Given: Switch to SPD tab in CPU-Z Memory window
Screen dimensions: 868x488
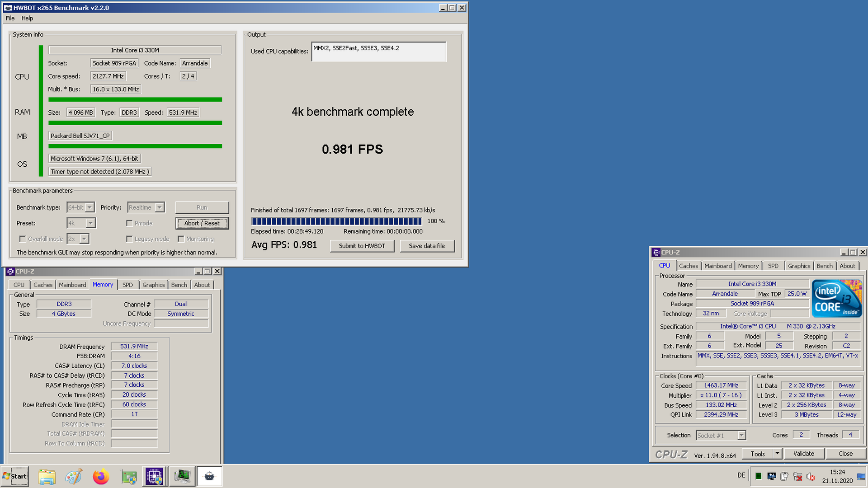Looking at the screenshot, I should (127, 285).
